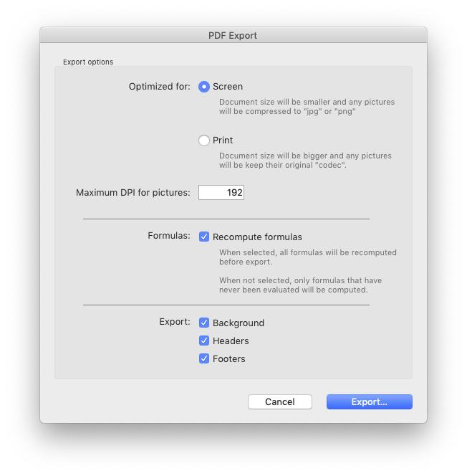The image size is (467, 476).
Task: Click the "Formulas:" label
Action: click(x=169, y=236)
